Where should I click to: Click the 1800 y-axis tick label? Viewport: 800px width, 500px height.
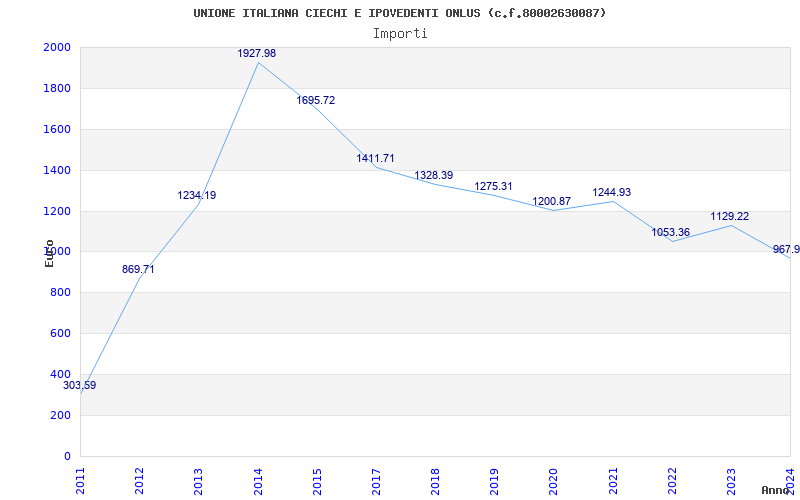coord(57,88)
